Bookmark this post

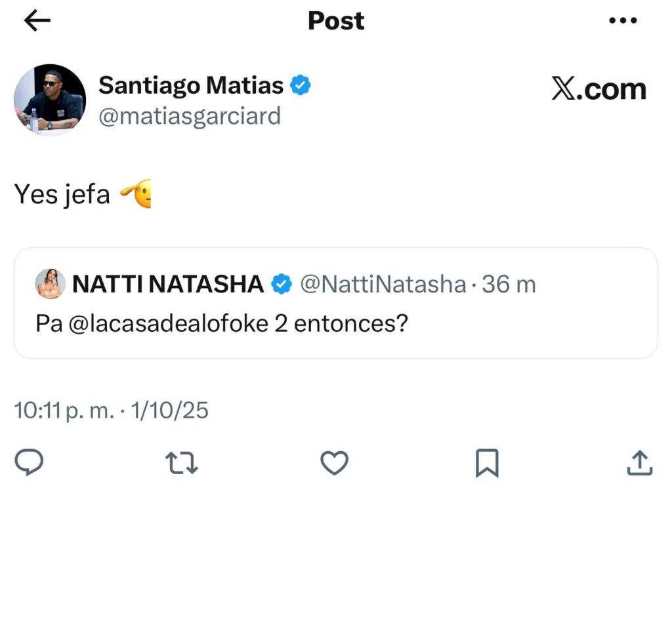tap(486, 463)
